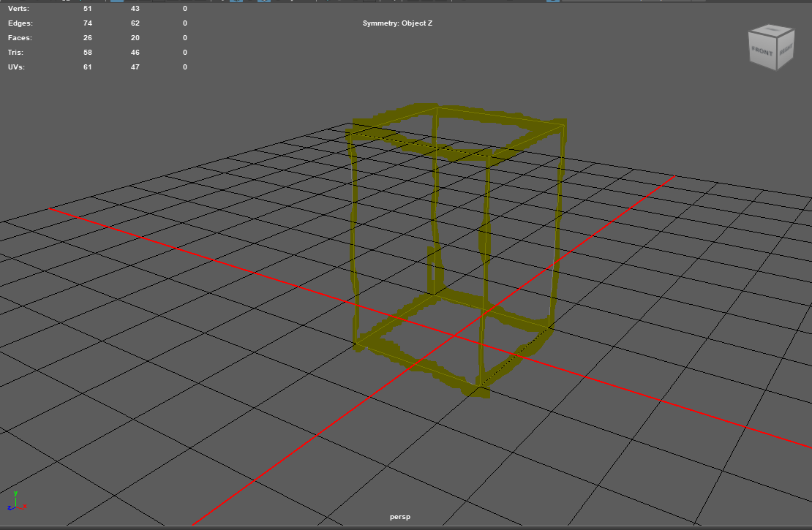Select the yellow wireframe cube in the viewport
This screenshot has height=530, width=812.
[x=456, y=250]
